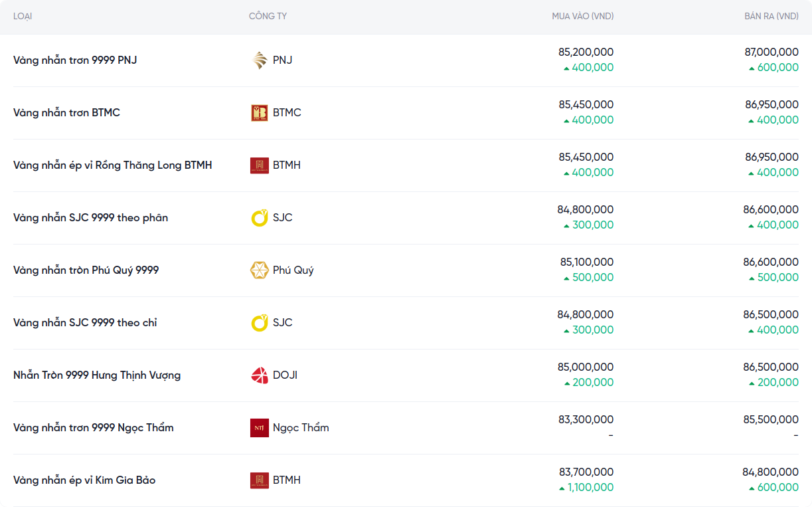The width and height of the screenshot is (812, 507).
Task: Sort by MUA VÀO (VND) column header
Action: point(582,16)
